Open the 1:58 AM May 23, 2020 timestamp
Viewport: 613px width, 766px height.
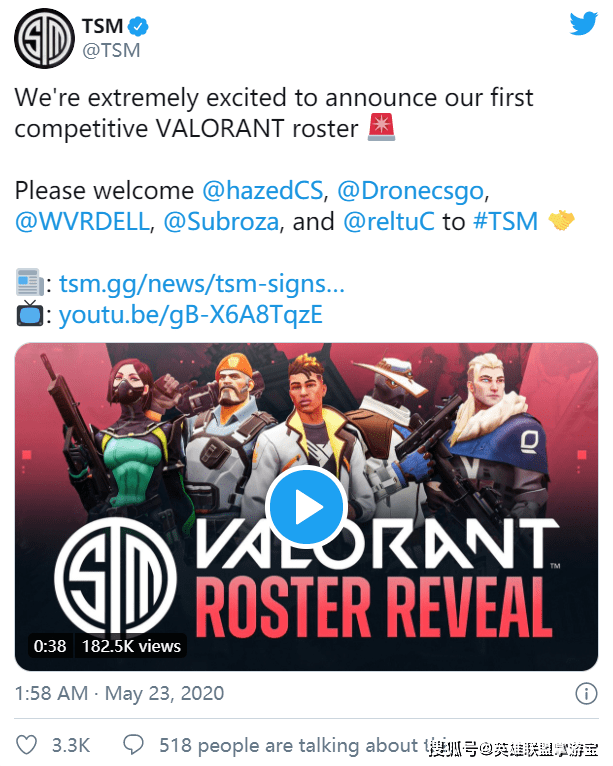pos(119,693)
